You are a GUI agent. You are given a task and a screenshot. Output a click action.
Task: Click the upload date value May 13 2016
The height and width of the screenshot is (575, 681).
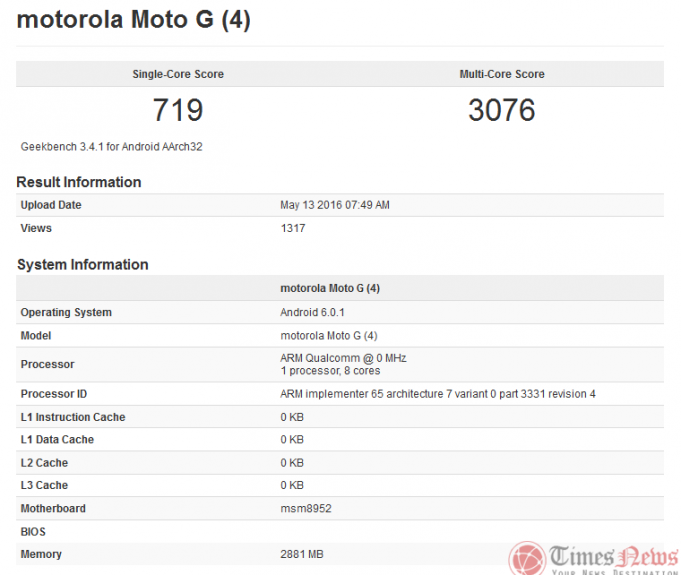tap(335, 205)
